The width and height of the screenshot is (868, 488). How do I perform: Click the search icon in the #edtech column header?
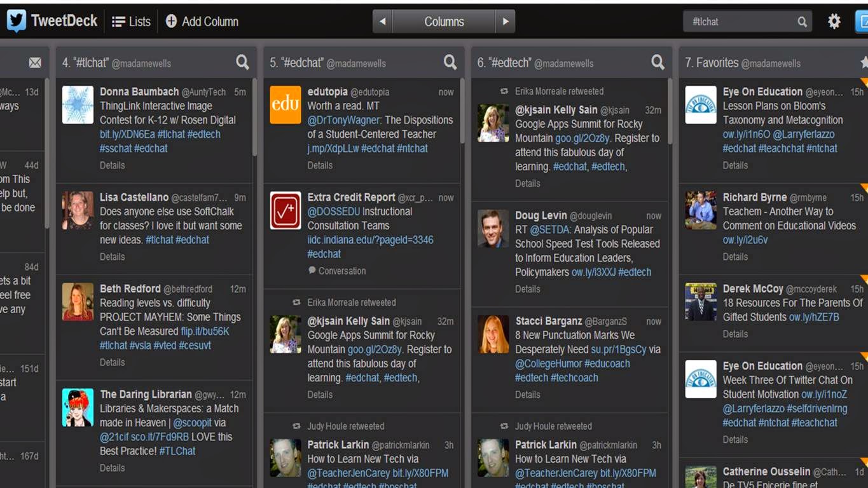click(658, 62)
